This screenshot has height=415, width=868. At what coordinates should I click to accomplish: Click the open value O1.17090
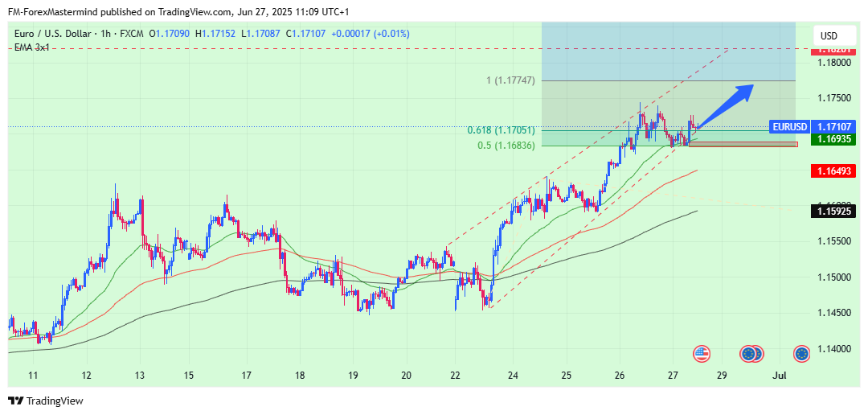pyautogui.click(x=170, y=34)
